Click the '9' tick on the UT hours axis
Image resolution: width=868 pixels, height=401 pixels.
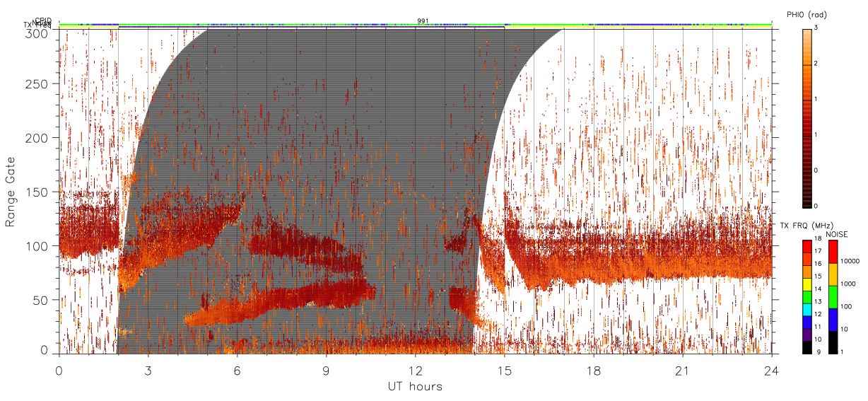click(x=326, y=370)
